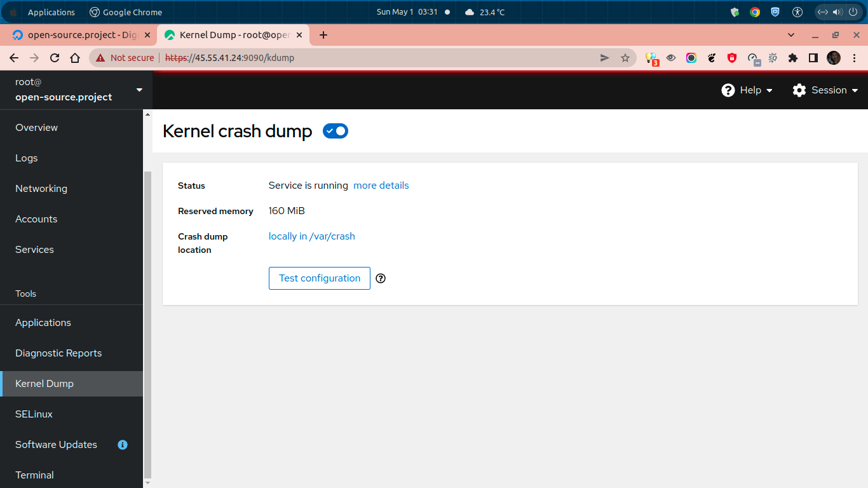
Task: Click the green shield tray icon
Action: tap(735, 12)
